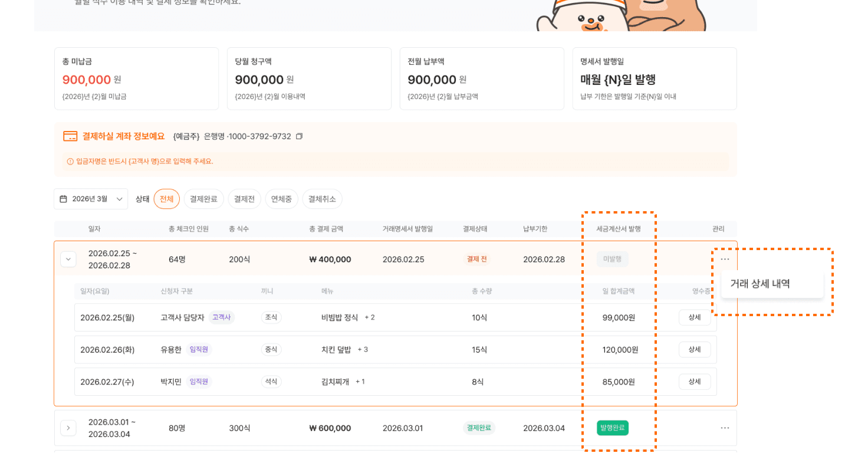Click the 석식 meal tag

point(271,382)
